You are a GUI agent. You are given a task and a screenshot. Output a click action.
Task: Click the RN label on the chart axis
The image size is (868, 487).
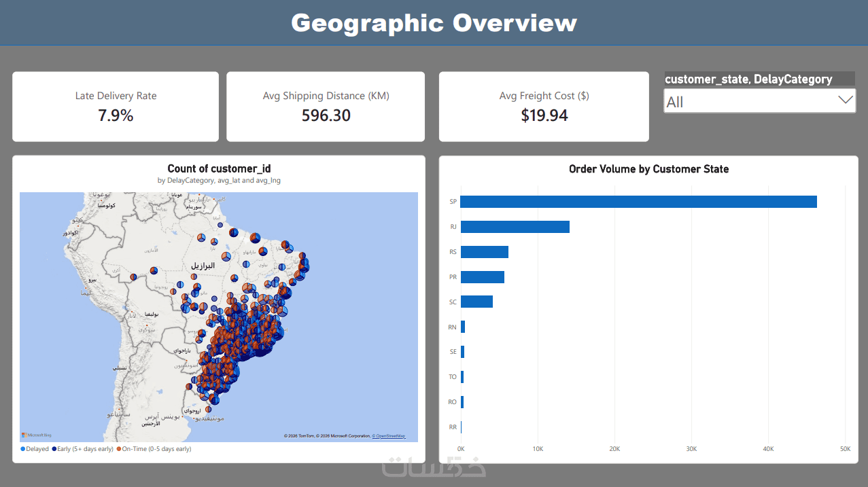[x=453, y=327]
